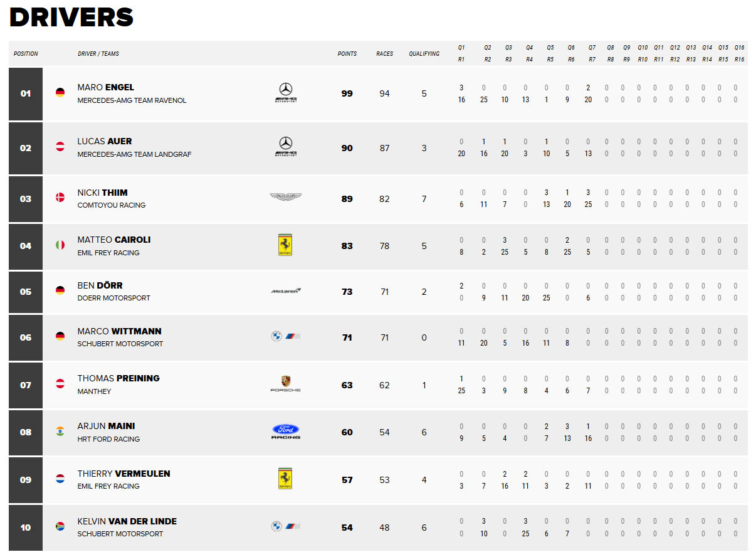Click the Porsche logo in Thomas Preining's row
756x552 pixels.
285,385
